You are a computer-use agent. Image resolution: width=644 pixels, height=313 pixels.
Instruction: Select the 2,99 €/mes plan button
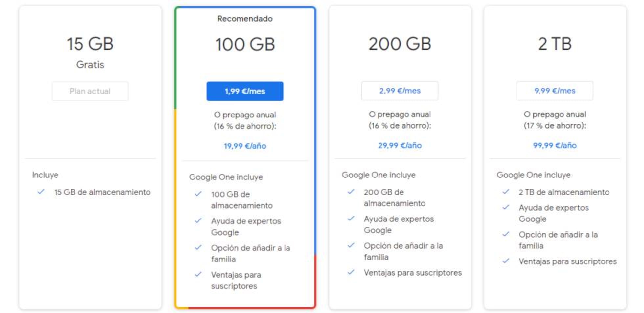click(400, 91)
